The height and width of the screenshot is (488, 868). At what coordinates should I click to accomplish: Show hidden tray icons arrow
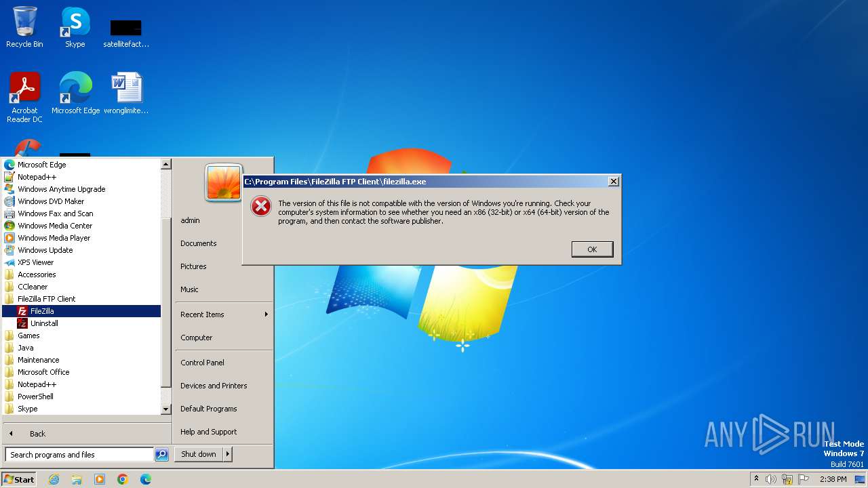pos(756,479)
